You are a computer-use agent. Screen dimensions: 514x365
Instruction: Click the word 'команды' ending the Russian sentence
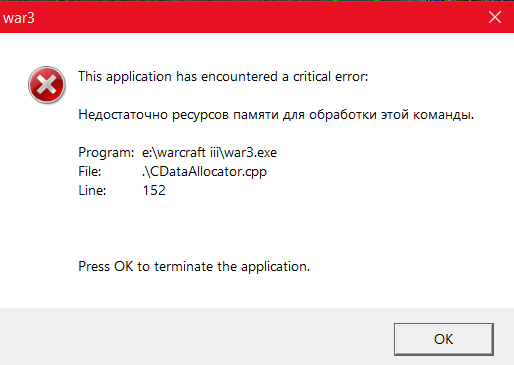click(x=443, y=115)
